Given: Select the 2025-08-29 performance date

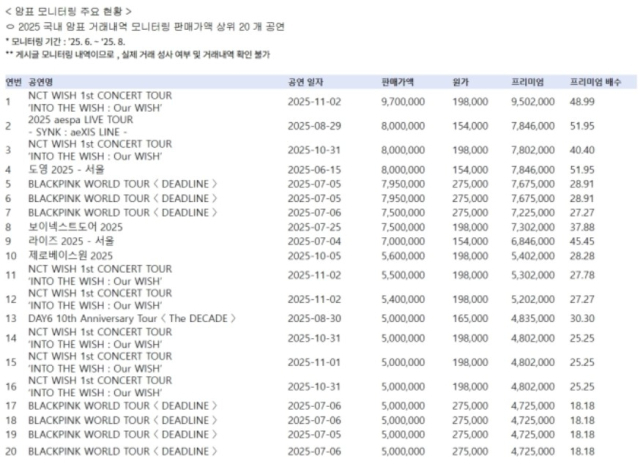Looking at the screenshot, I should point(314,126).
